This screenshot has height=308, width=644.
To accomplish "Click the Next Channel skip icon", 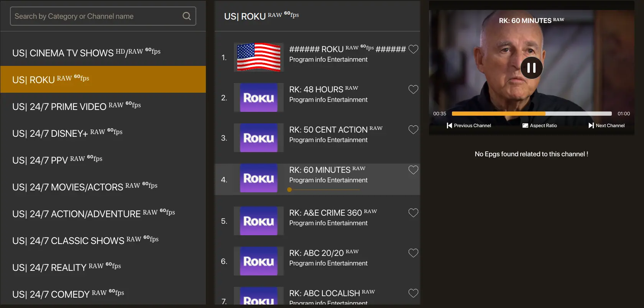I will point(591,125).
